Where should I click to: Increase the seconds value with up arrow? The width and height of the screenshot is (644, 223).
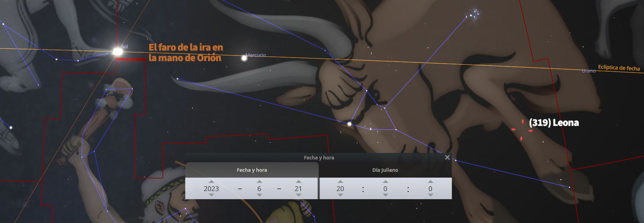click(430, 182)
